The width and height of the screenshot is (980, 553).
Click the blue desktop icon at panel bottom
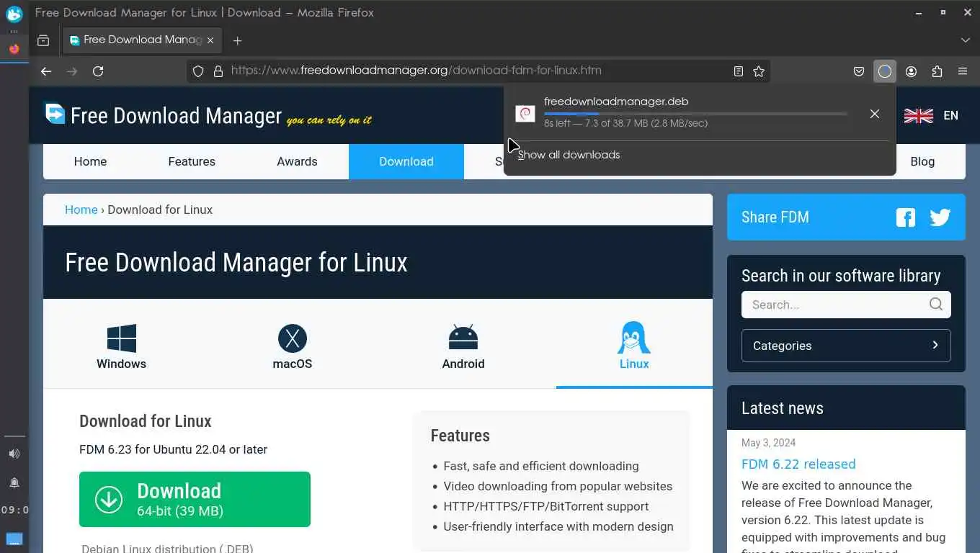click(14, 539)
